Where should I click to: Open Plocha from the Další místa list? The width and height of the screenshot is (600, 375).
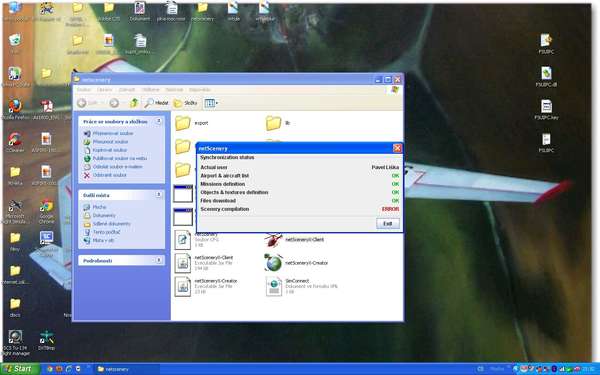point(99,207)
